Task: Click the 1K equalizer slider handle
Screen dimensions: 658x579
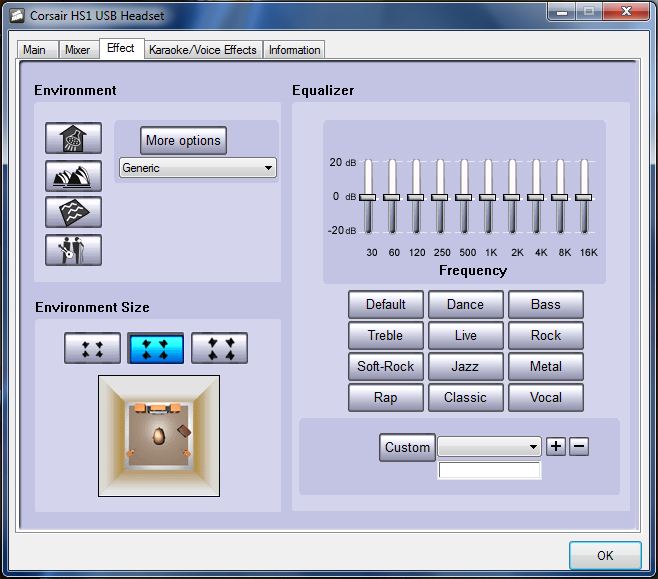Action: click(488, 197)
